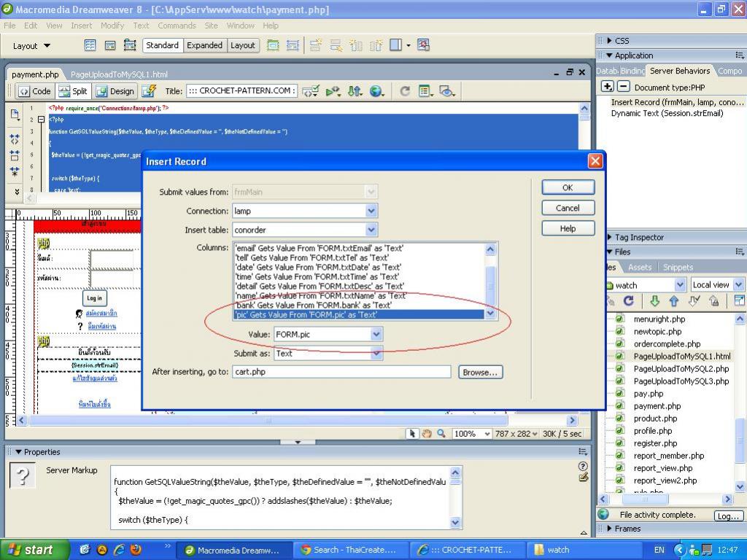Open the Value dropdown showing FORM.pic
747x560 pixels.
point(376,334)
